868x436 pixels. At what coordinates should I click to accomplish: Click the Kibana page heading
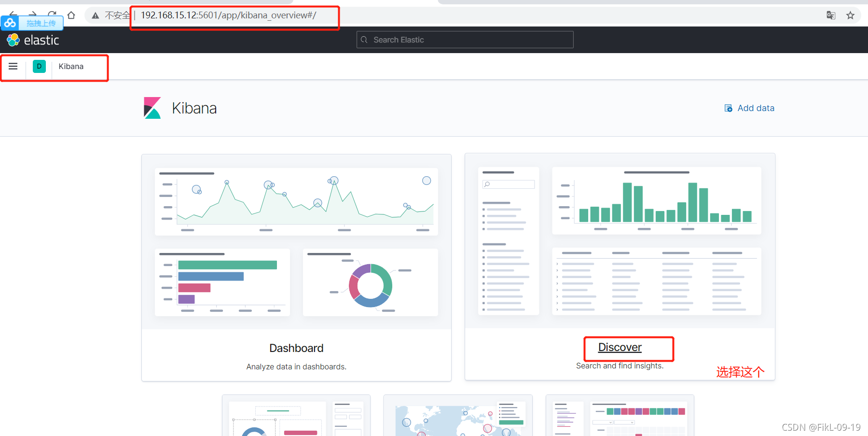point(194,108)
